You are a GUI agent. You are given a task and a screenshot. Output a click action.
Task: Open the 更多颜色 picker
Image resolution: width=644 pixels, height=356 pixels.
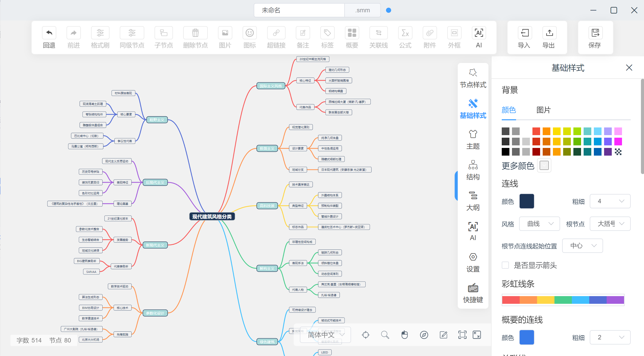tap(544, 166)
